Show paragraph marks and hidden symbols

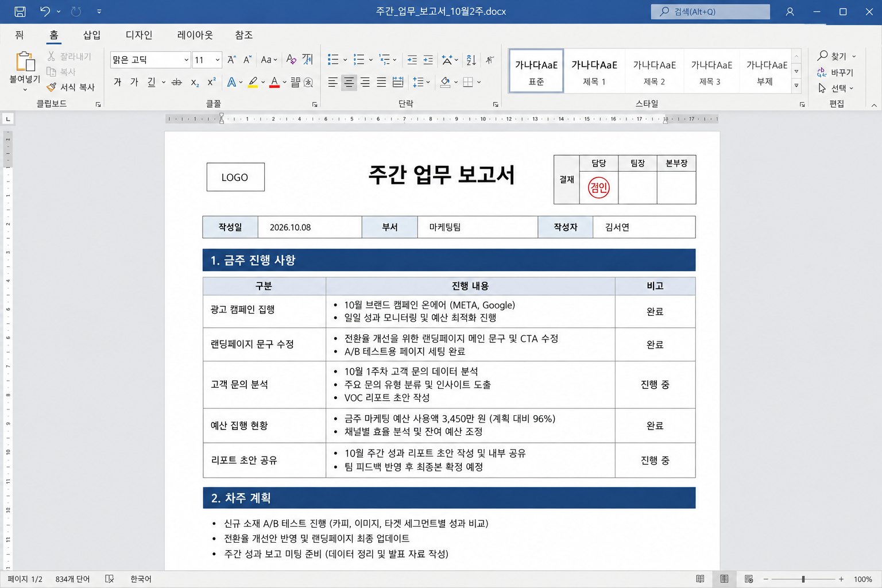(490, 60)
